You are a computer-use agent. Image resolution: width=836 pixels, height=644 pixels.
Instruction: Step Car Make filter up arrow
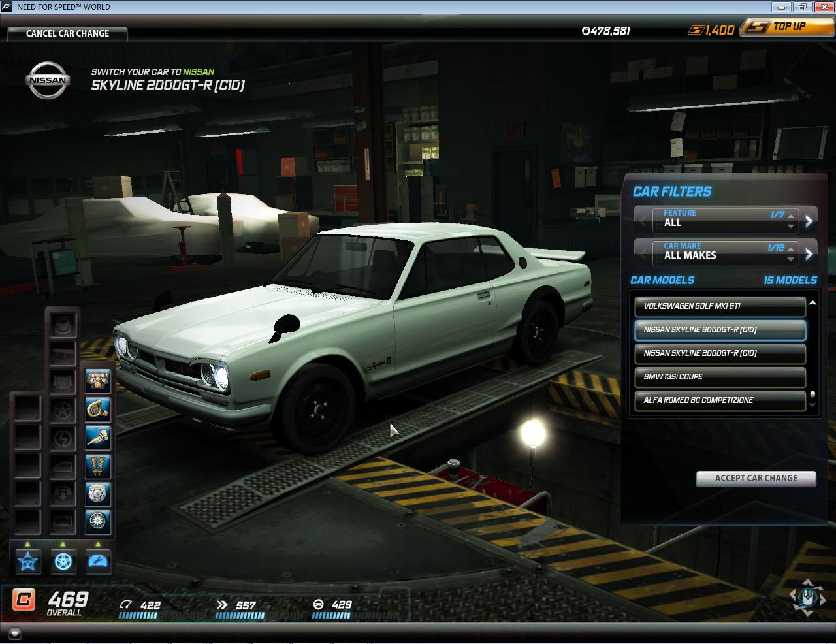791,248
